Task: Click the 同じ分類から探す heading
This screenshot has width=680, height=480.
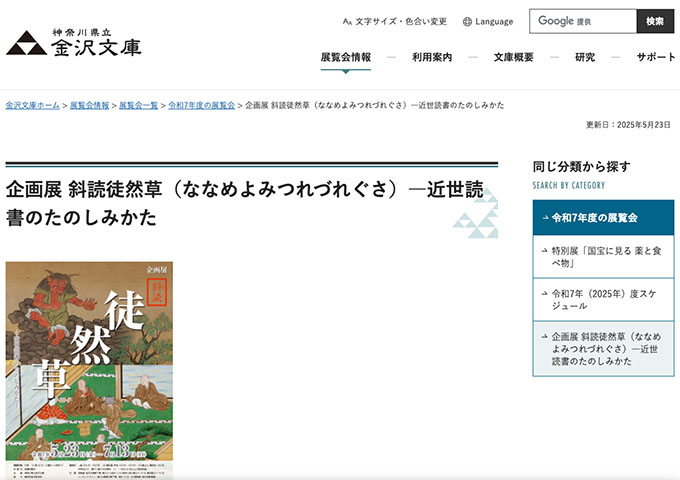Action: [582, 167]
